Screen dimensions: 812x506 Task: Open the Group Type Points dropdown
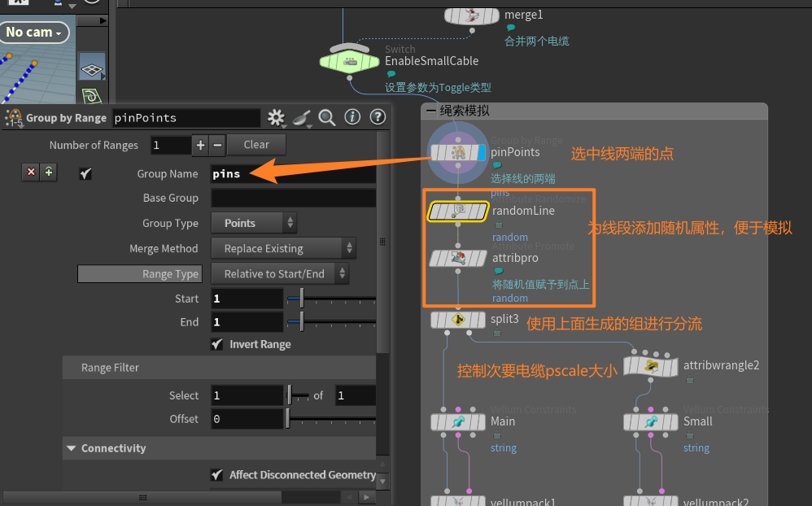[x=254, y=223]
